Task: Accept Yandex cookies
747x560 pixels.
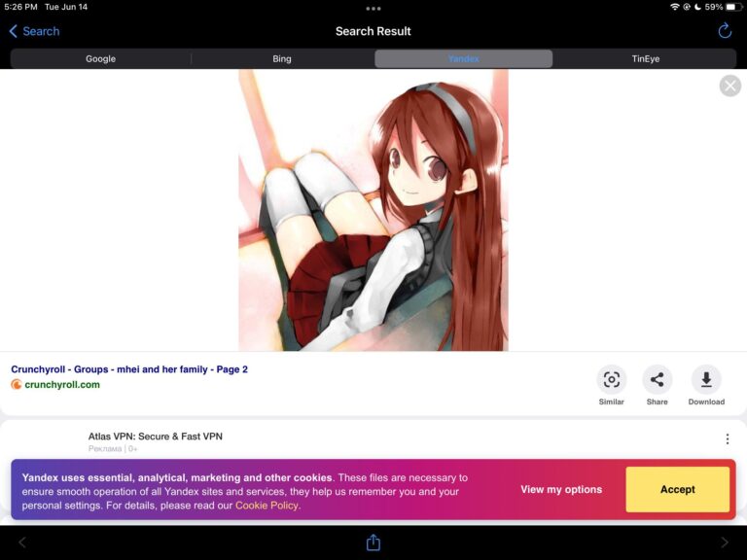Action: pos(677,489)
